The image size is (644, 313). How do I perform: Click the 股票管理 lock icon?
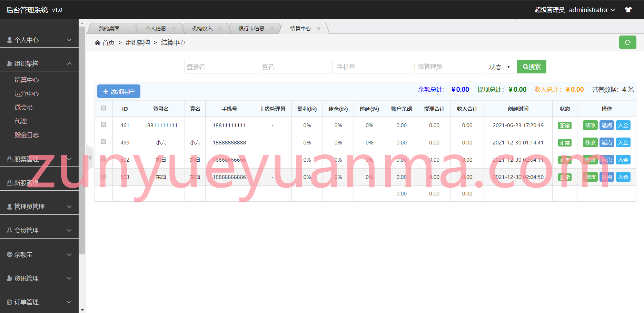click(x=10, y=159)
